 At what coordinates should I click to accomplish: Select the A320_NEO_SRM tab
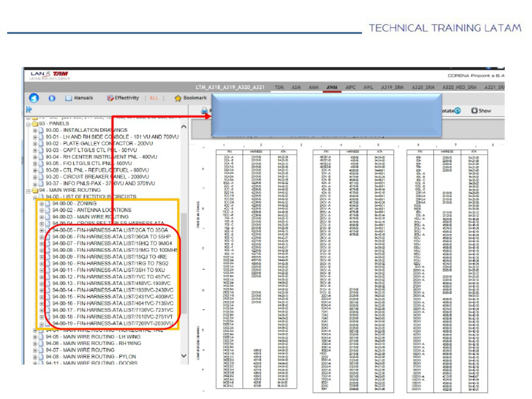click(459, 87)
